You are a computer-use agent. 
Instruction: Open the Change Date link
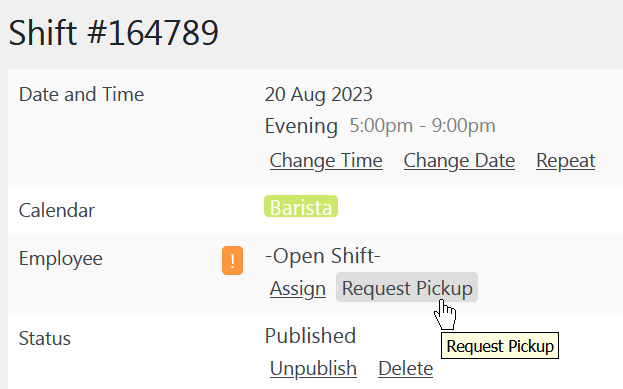point(459,161)
